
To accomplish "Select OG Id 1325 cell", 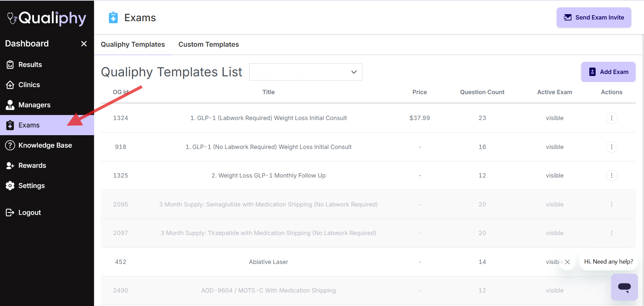I will 121,176.
